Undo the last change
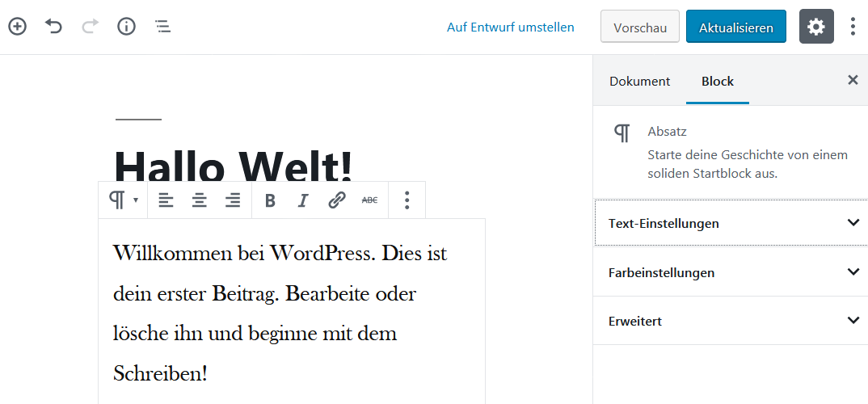This screenshot has width=868, height=404. click(53, 26)
